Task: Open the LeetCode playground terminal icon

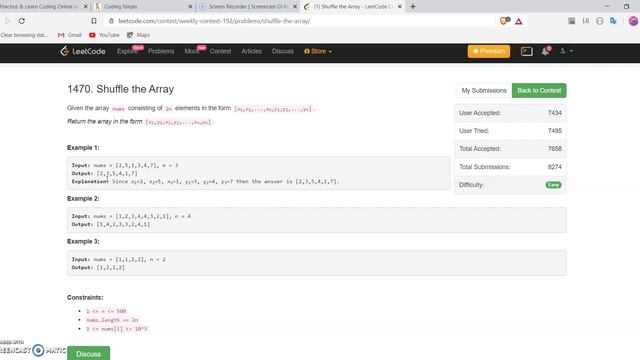Action: (527, 51)
